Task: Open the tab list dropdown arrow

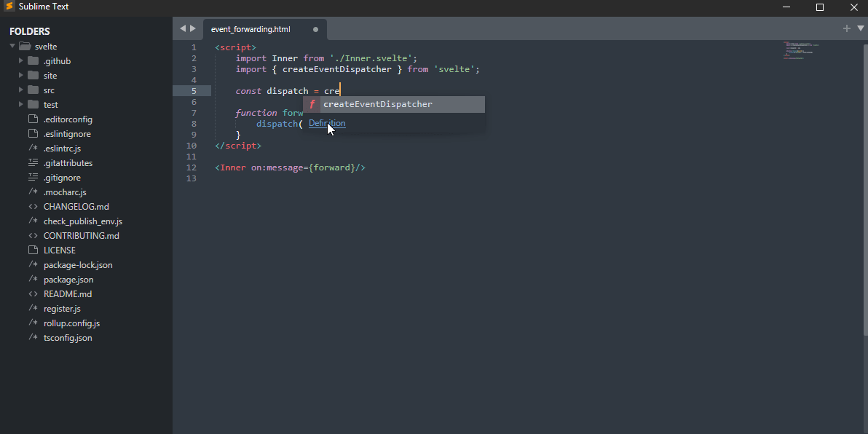Action: click(x=860, y=28)
